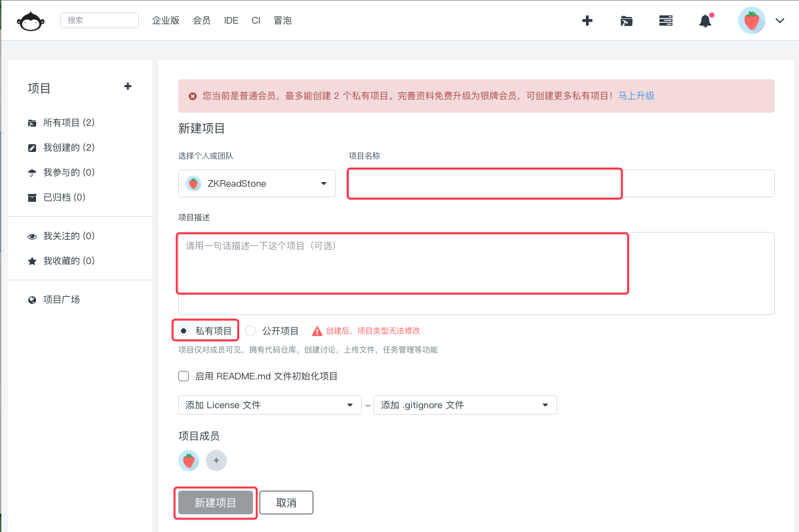Click the Gitee monkey logo
This screenshot has width=799, height=532.
tap(29, 20)
